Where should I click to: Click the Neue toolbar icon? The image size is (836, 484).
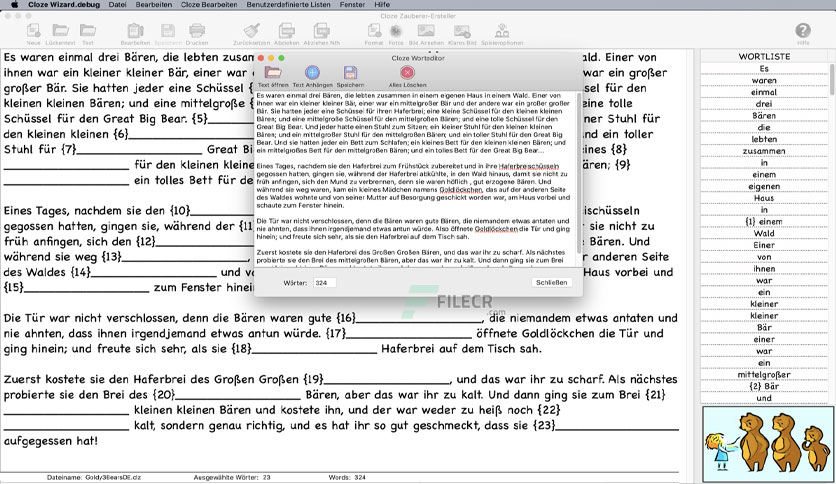pos(33,31)
